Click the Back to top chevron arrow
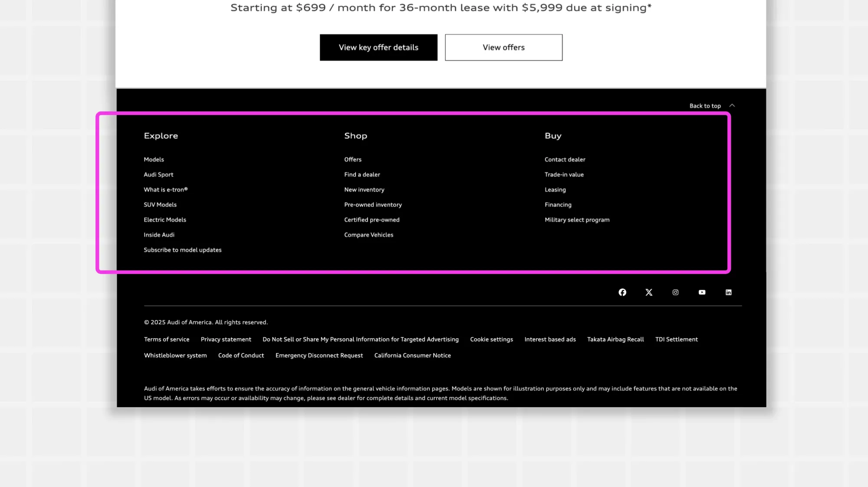The height and width of the screenshot is (487, 868). pyautogui.click(x=732, y=105)
